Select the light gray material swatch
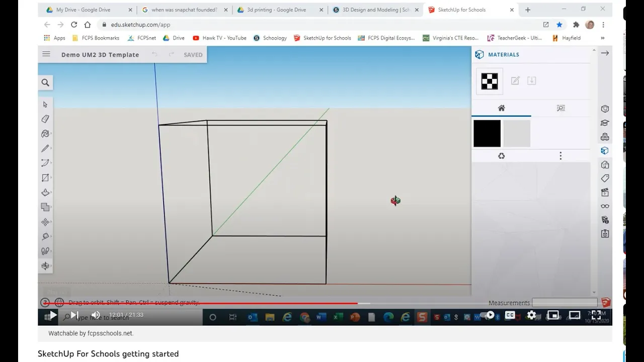The width and height of the screenshot is (644, 362). click(x=517, y=133)
